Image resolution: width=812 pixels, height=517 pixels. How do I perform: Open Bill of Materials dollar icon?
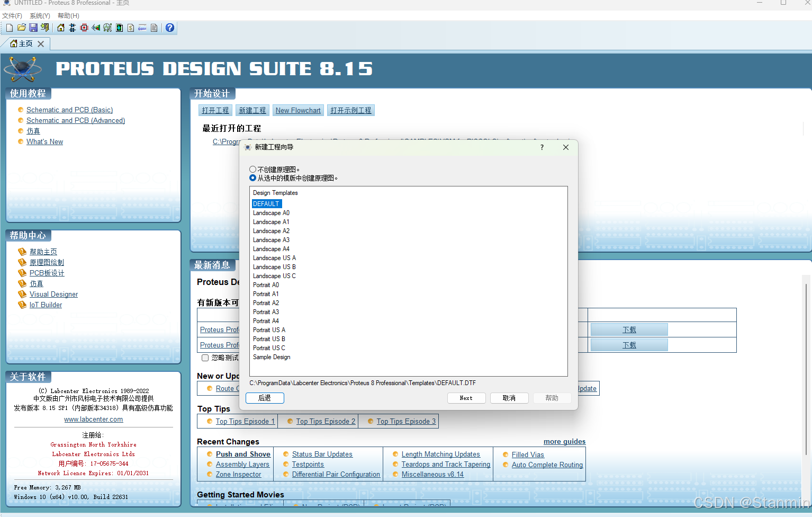point(131,28)
